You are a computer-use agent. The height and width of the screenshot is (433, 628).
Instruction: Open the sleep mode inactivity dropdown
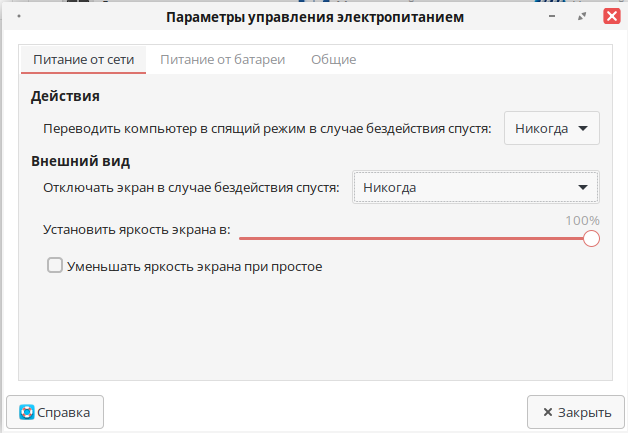click(550, 129)
